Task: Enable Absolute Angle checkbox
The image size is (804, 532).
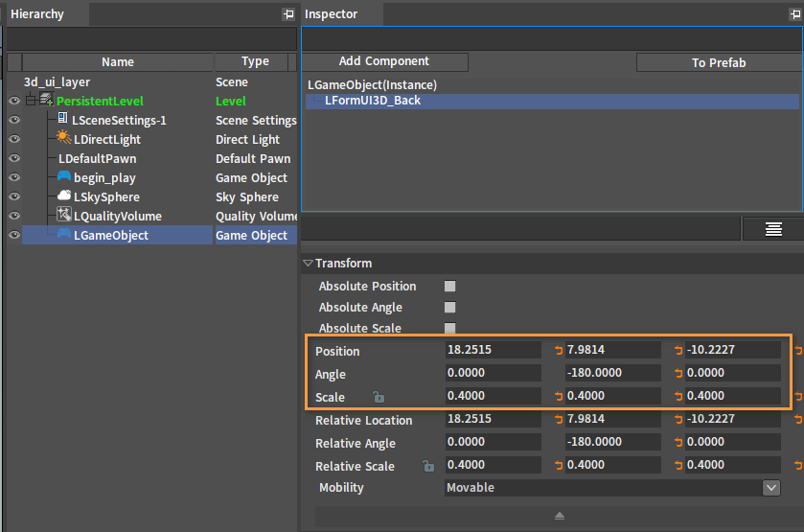Action: point(449,308)
